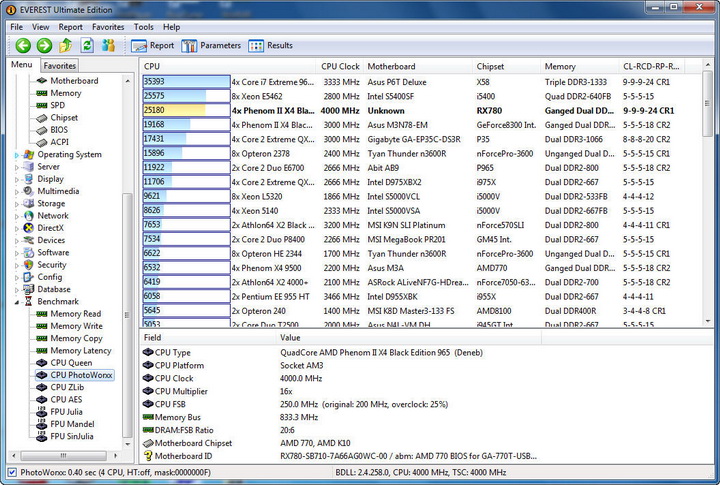Switch to the Favorites tab
This screenshot has width=720, height=485.
[60, 66]
